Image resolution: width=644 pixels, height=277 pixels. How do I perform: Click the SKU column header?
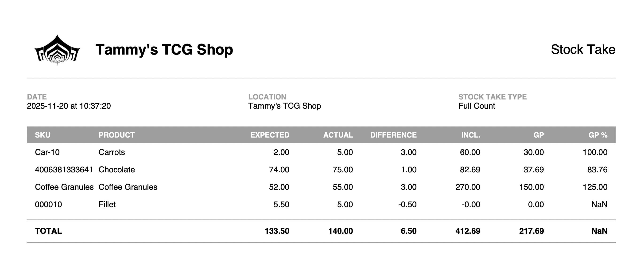coord(43,135)
